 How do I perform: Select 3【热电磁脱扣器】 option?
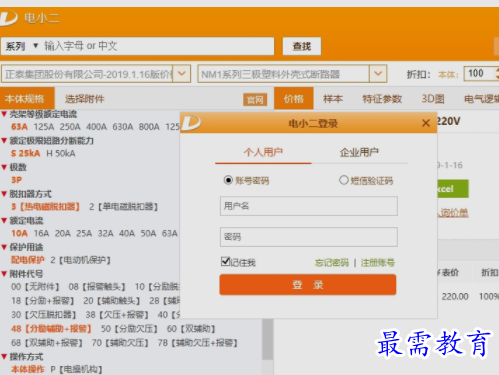pos(45,207)
